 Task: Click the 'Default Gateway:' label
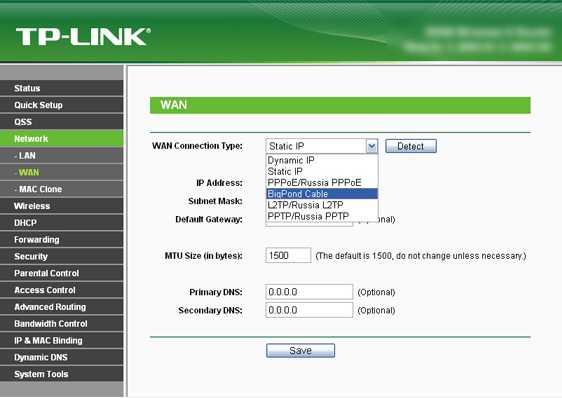click(x=209, y=219)
